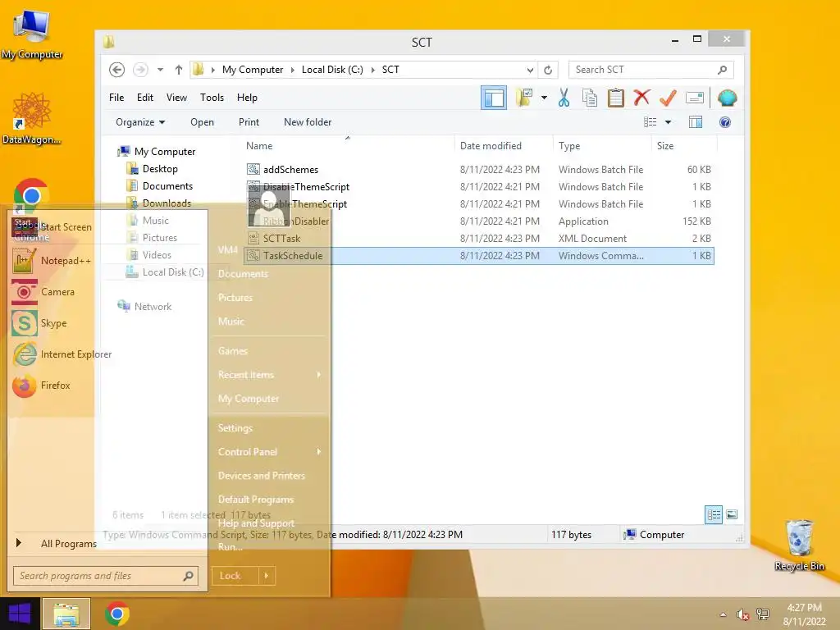Click the change view icon

click(650, 122)
